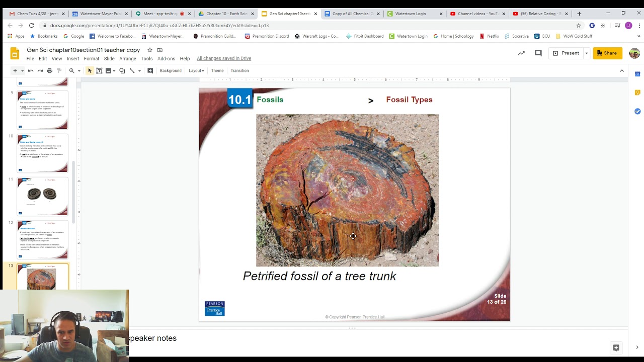Open the Socrative bookmark
The height and width of the screenshot is (362, 644).
517,36
